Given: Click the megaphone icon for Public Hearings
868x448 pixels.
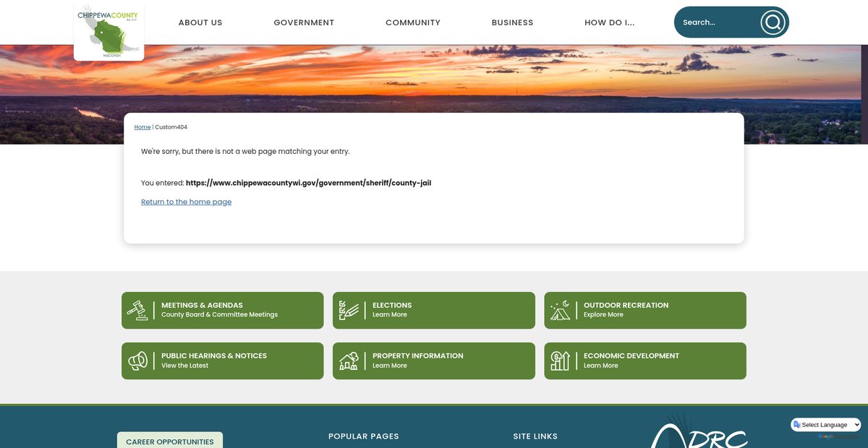Looking at the screenshot, I should (x=137, y=361).
